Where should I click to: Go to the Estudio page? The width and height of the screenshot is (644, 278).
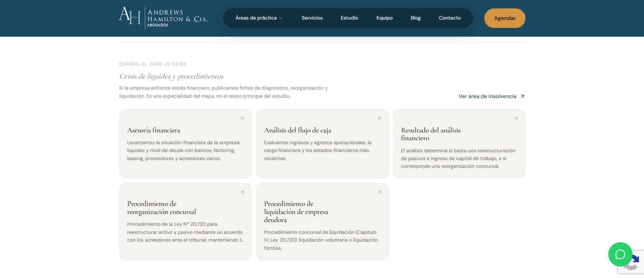[349, 18]
